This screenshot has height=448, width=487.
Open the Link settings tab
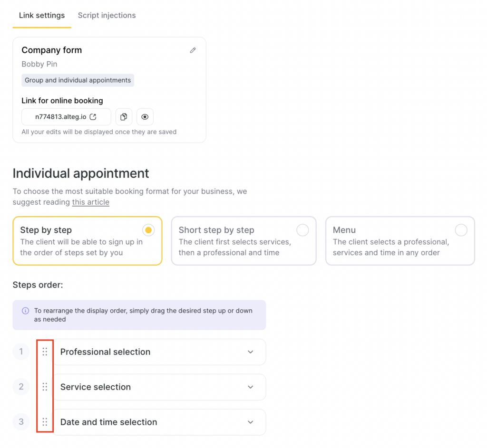42,15
